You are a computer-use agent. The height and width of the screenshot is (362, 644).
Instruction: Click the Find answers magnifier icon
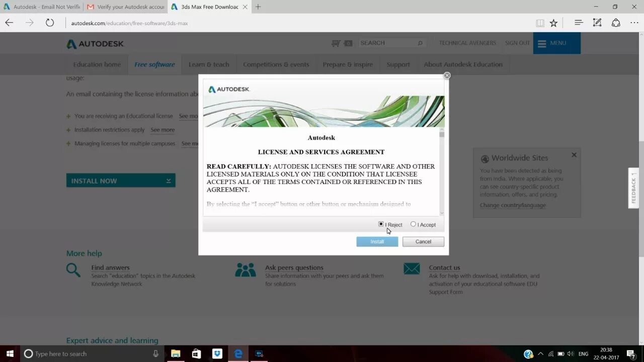(x=73, y=270)
